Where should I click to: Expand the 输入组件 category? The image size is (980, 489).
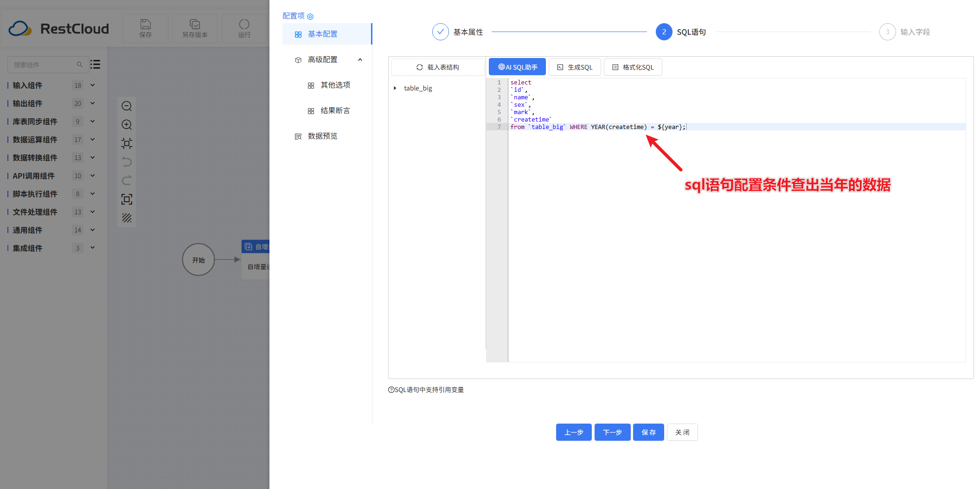point(93,85)
